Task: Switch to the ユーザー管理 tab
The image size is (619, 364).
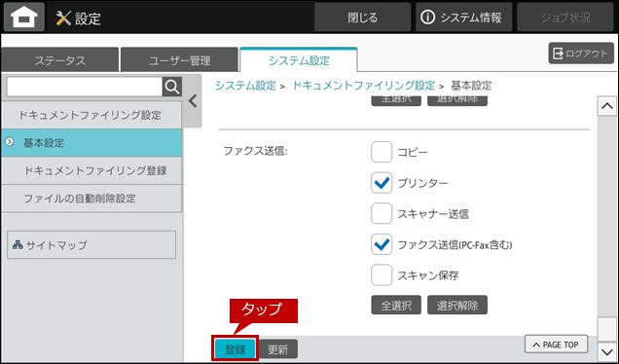Action: [x=179, y=60]
